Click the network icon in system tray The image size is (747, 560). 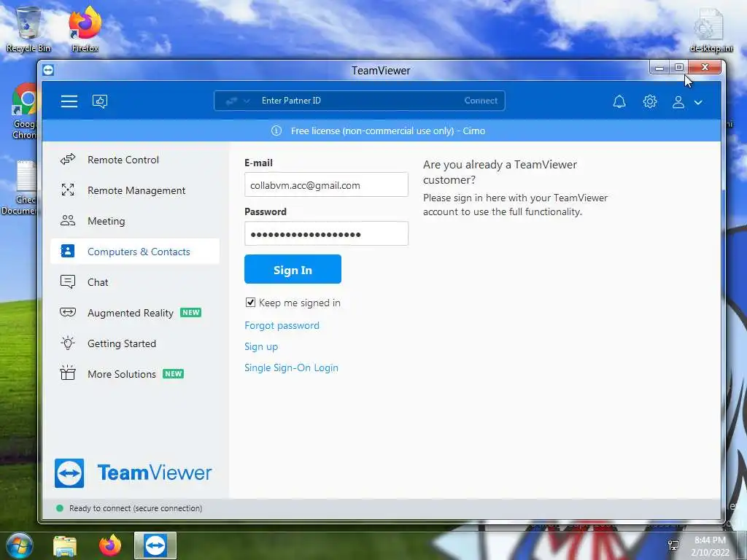coord(673,545)
